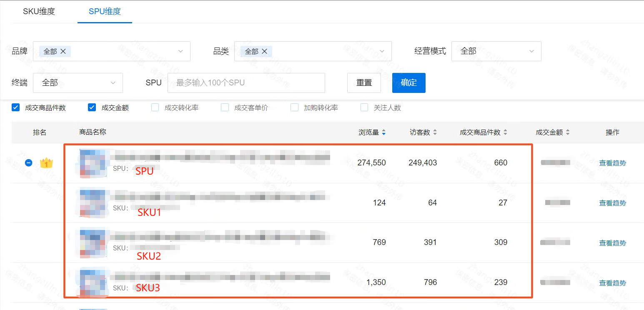The height and width of the screenshot is (310, 644).
Task: Open the 品牌 dropdown arrow
Action: [x=180, y=51]
